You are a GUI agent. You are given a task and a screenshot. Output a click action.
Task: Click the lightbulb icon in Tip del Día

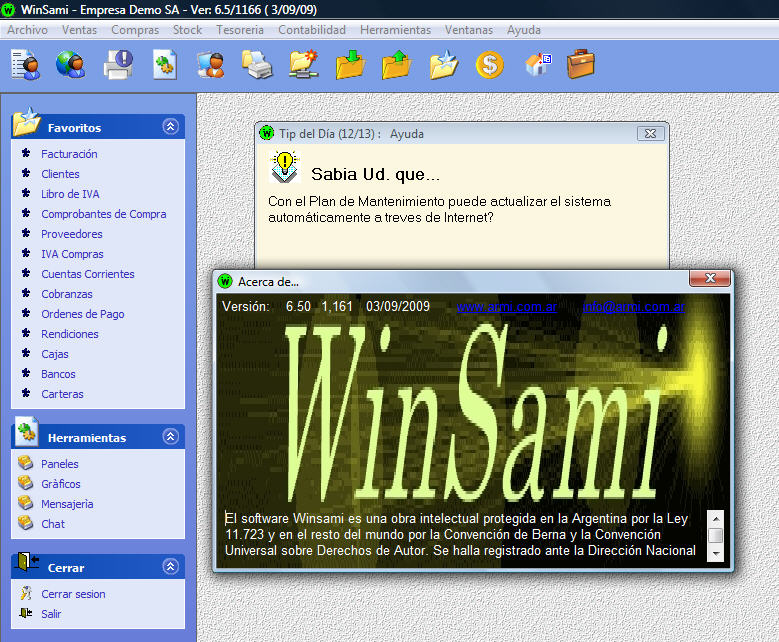[285, 167]
